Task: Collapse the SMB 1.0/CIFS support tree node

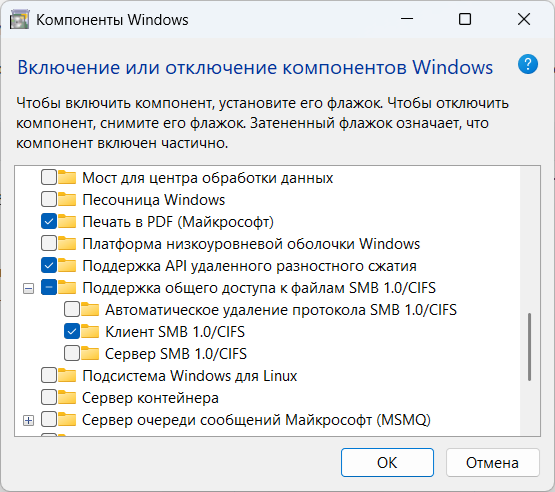Action: (x=29, y=289)
